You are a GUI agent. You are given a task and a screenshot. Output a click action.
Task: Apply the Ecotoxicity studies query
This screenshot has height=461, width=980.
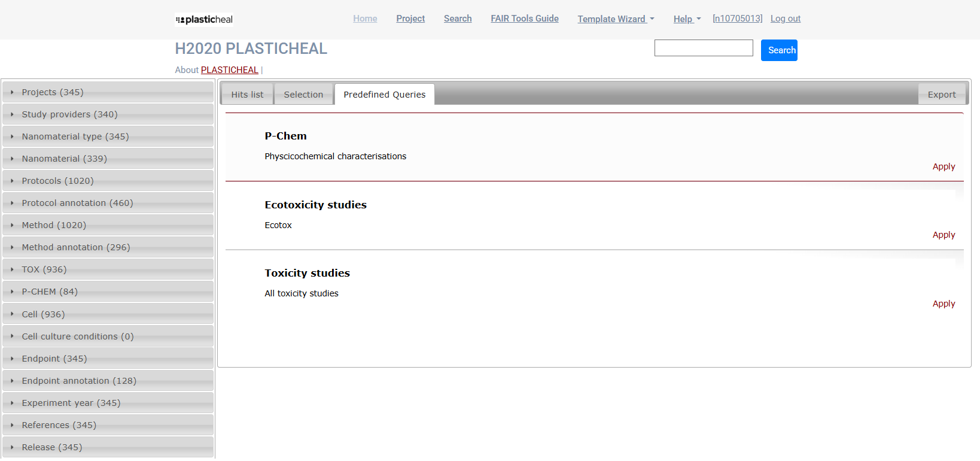[x=944, y=235]
